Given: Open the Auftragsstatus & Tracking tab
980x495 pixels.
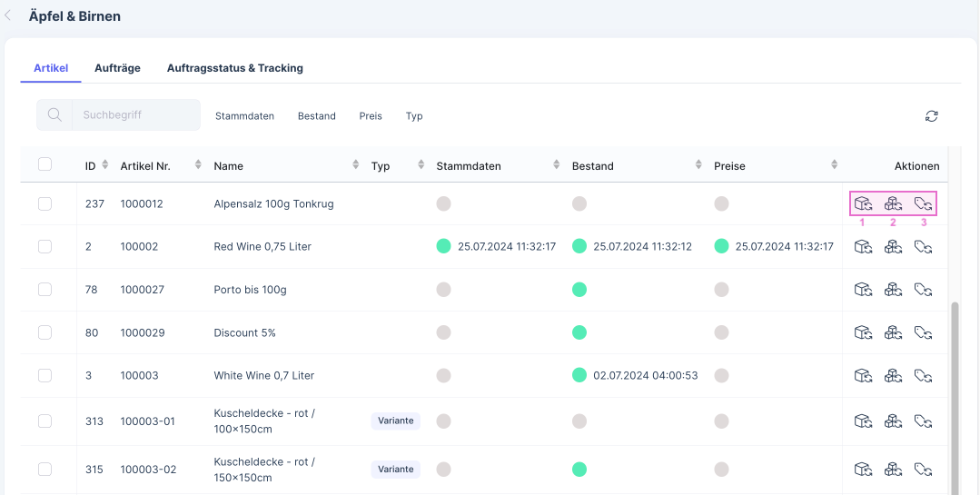Looking at the screenshot, I should tap(234, 68).
